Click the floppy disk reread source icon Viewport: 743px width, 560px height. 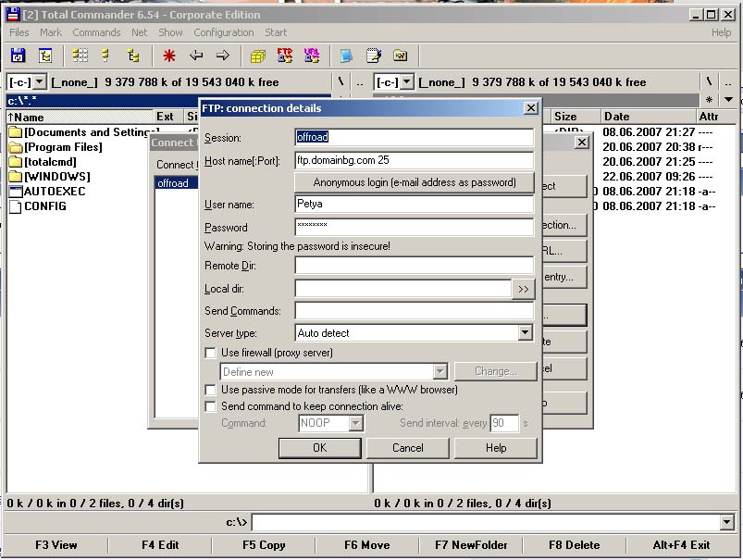point(19,56)
